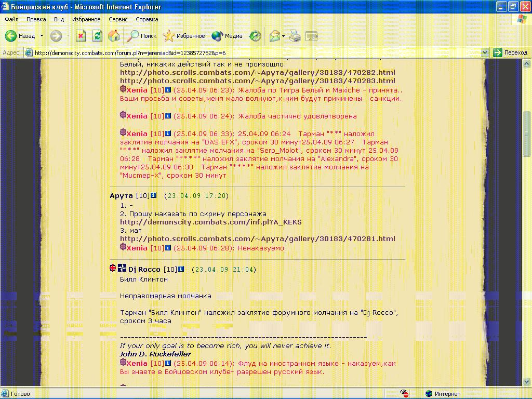Click Xenia clan badge at 06:28 reply
Image resolution: width=532 pixels, height=399 pixels.
pyautogui.click(x=123, y=247)
